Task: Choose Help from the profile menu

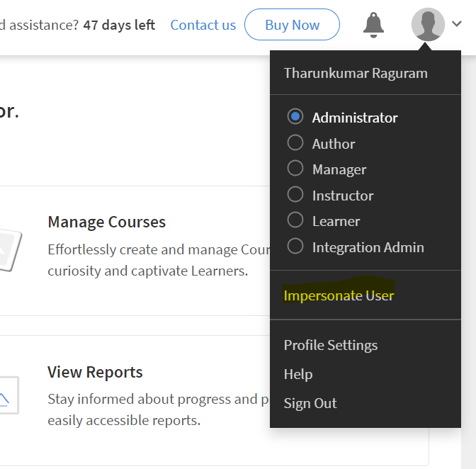Action: pyautogui.click(x=297, y=374)
